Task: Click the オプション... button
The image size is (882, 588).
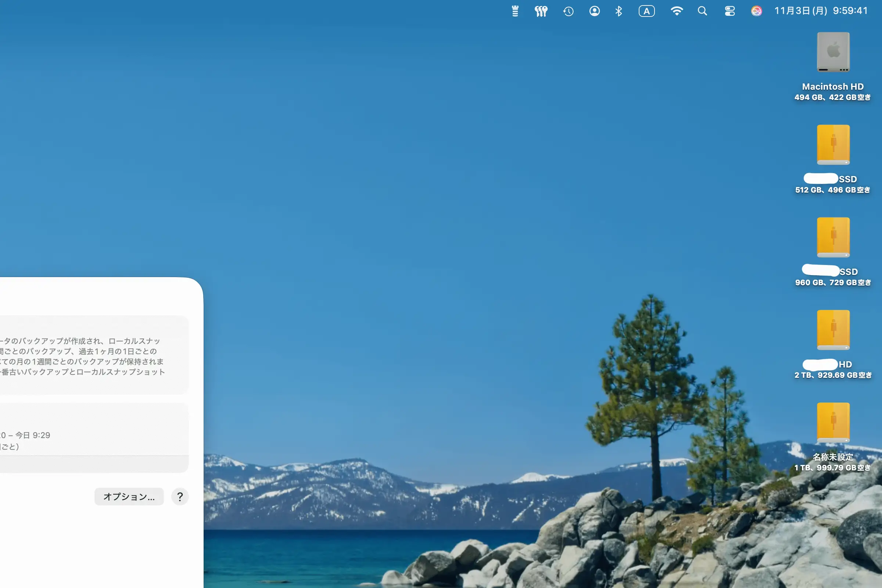Action: pos(129,496)
